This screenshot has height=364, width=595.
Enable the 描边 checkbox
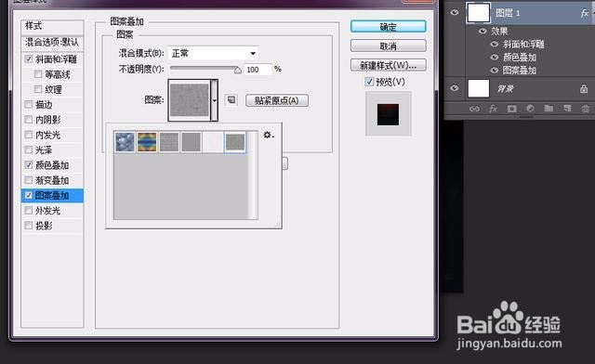click(x=29, y=104)
